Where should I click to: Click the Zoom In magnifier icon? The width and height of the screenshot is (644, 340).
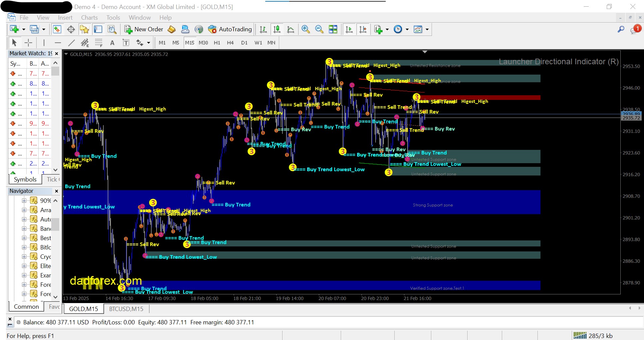click(x=305, y=29)
